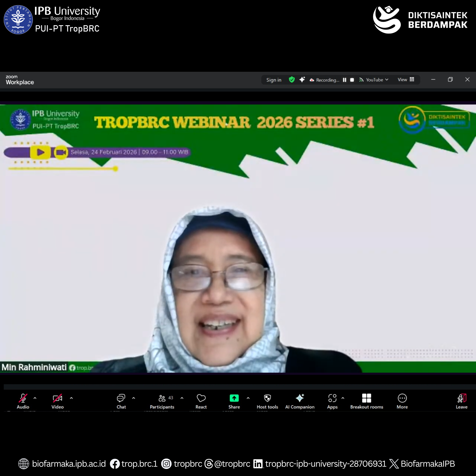Leave the meeting
Screen dimensions: 476x476
pos(461,401)
